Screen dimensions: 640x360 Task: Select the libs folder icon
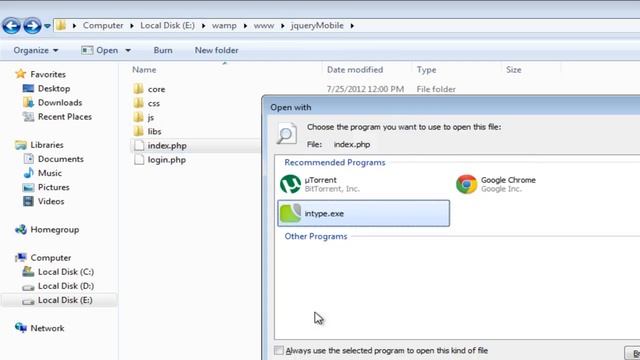coord(139,131)
